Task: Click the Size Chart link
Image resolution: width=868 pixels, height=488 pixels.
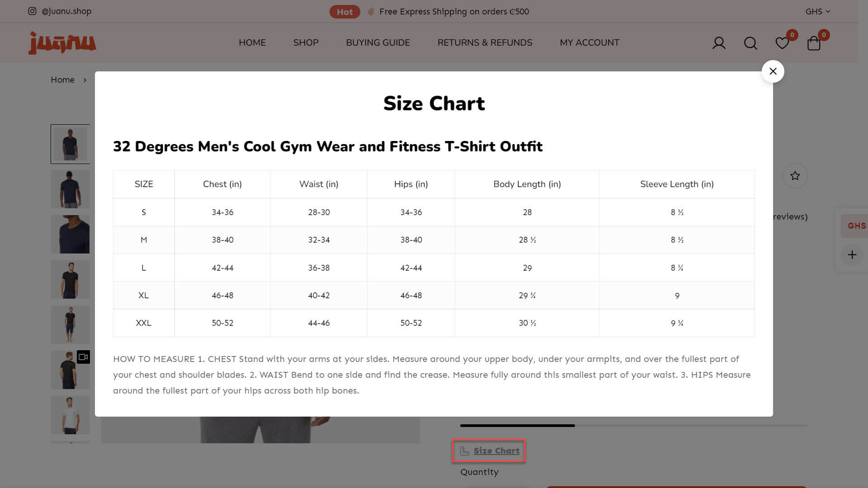Action: 490,450
